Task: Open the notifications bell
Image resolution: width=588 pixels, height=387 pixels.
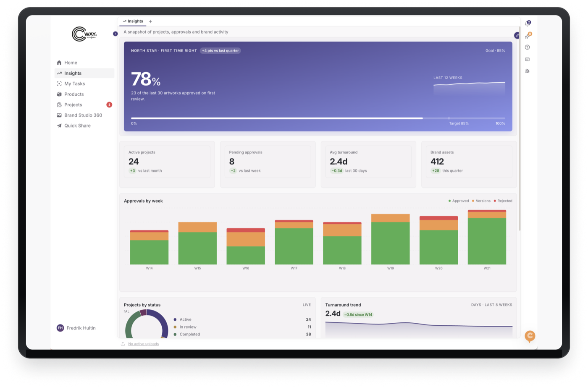Action: (528, 24)
